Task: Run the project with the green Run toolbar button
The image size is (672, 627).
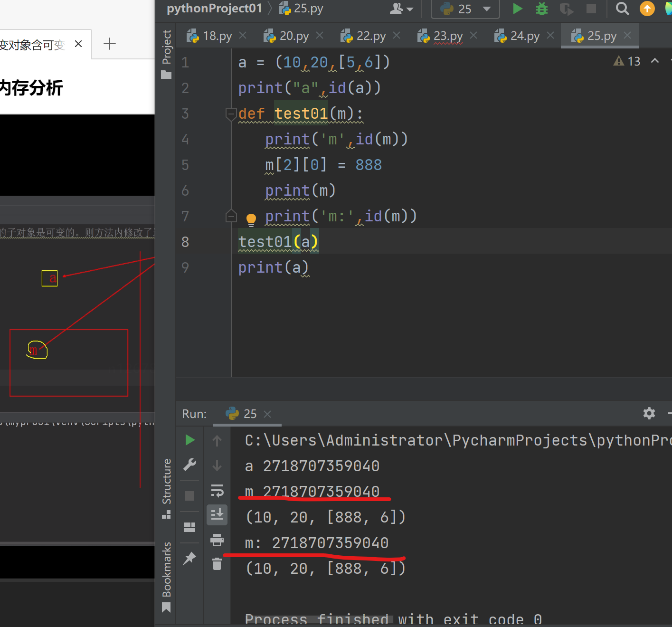Action: pos(518,9)
